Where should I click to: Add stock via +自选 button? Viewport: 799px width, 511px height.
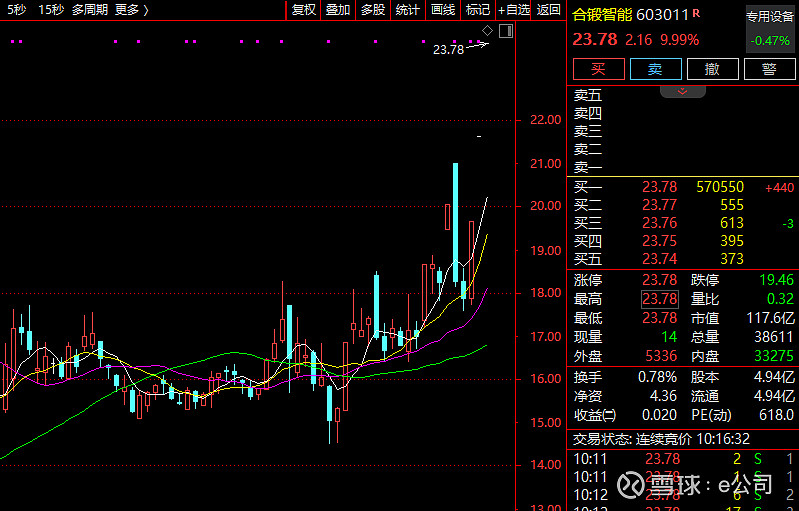pyautogui.click(x=514, y=10)
